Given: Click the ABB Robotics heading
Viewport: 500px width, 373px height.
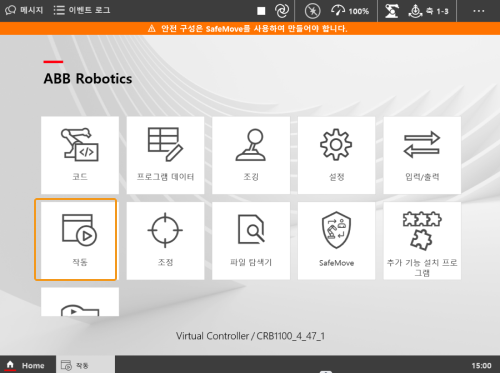Looking at the screenshot, I should point(88,79).
